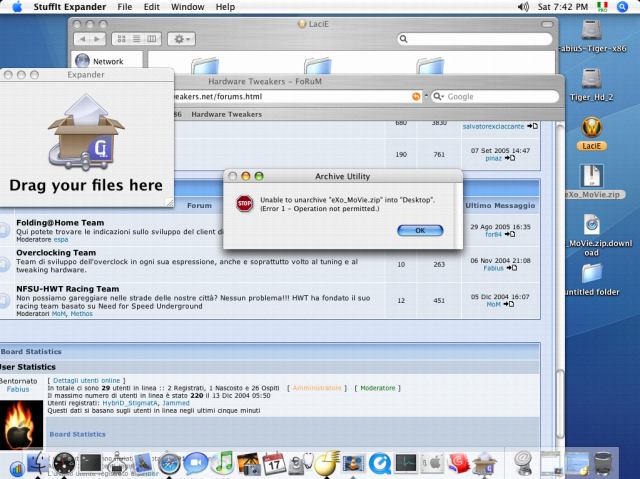This screenshot has width=640, height=479.
Task: Open iPhoto from the Dock
Action: click(x=248, y=464)
